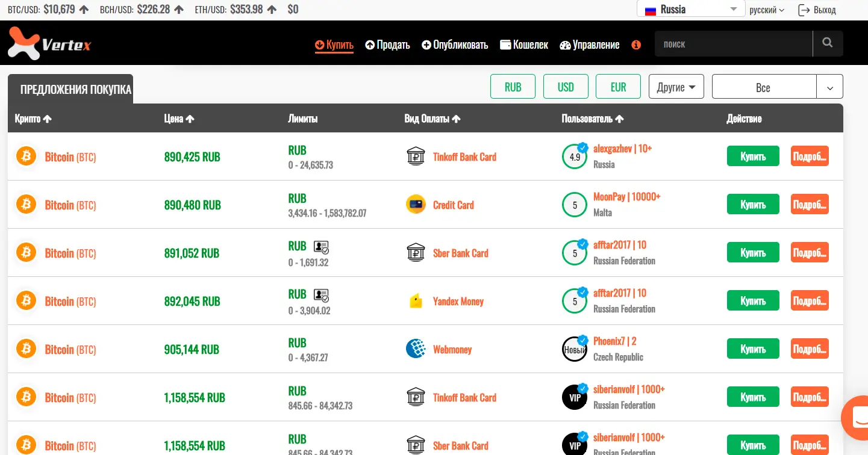
Task: Click Подроб... for Webmoney offer
Action: click(x=810, y=349)
